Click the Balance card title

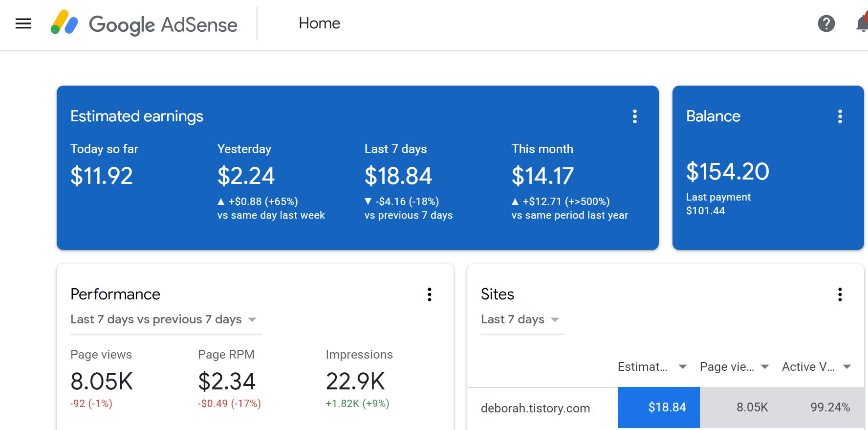(713, 116)
